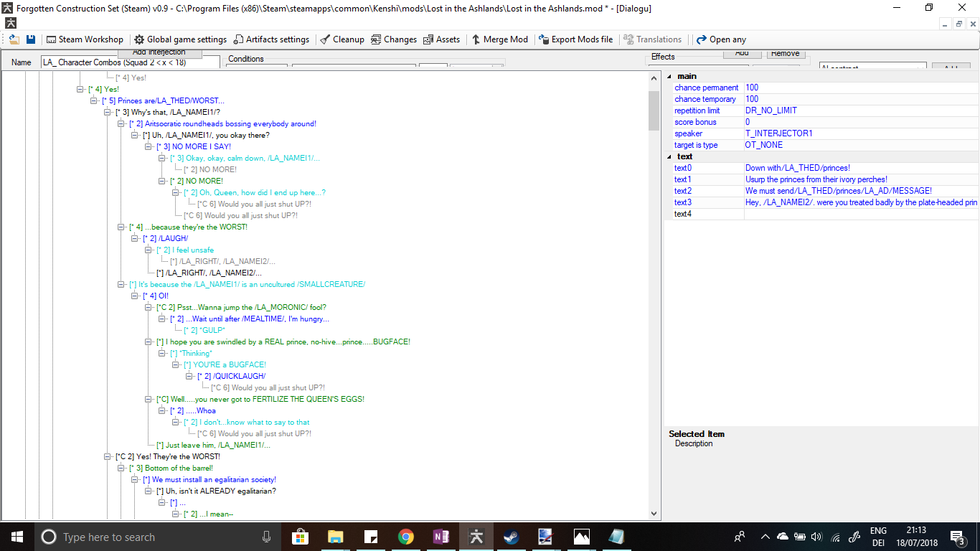Collapse the 'text' property category

click(669, 156)
